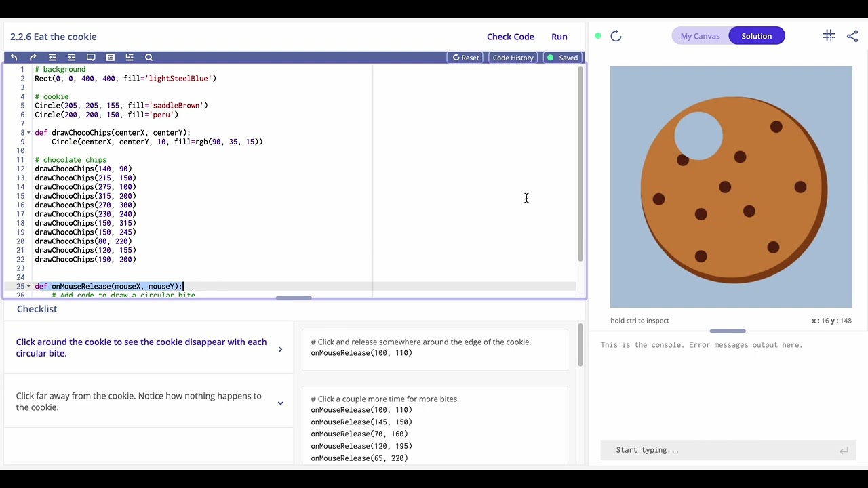Toggle comment using the speech bubble icon
Screen dimensions: 868x488
[x=91, y=58]
